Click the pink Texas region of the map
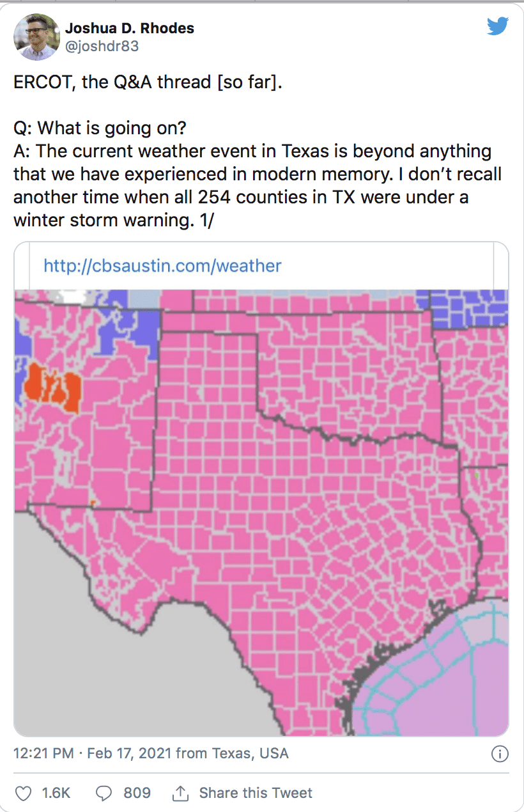This screenshot has width=524, height=812. 288,543
